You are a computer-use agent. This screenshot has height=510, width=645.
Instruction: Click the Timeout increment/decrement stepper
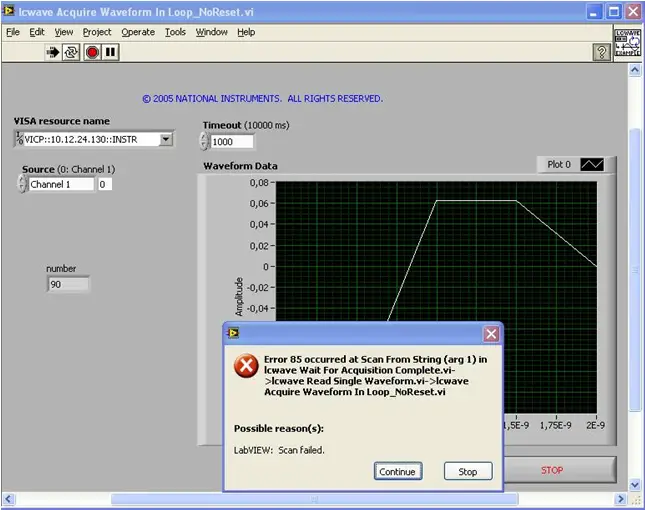click(x=204, y=141)
